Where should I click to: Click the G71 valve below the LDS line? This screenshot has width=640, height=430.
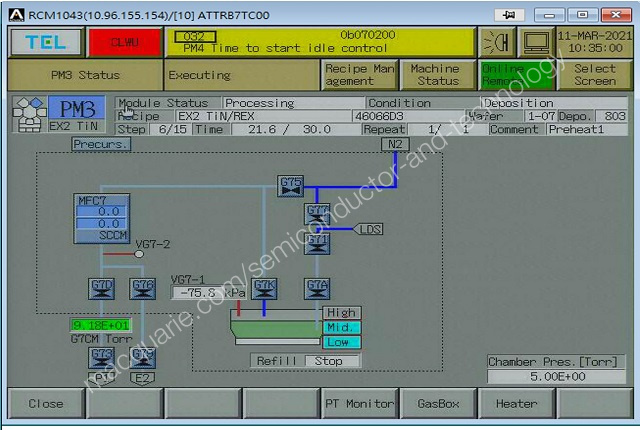[x=317, y=242]
